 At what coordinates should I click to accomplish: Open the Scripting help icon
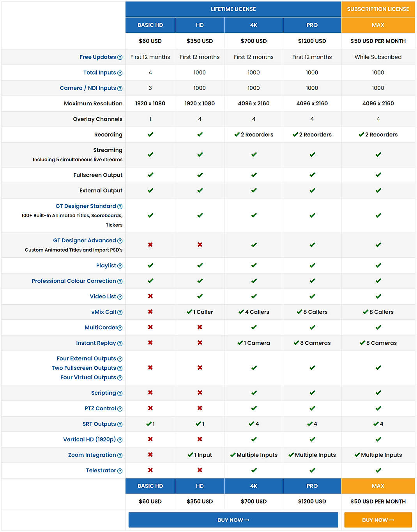click(120, 393)
